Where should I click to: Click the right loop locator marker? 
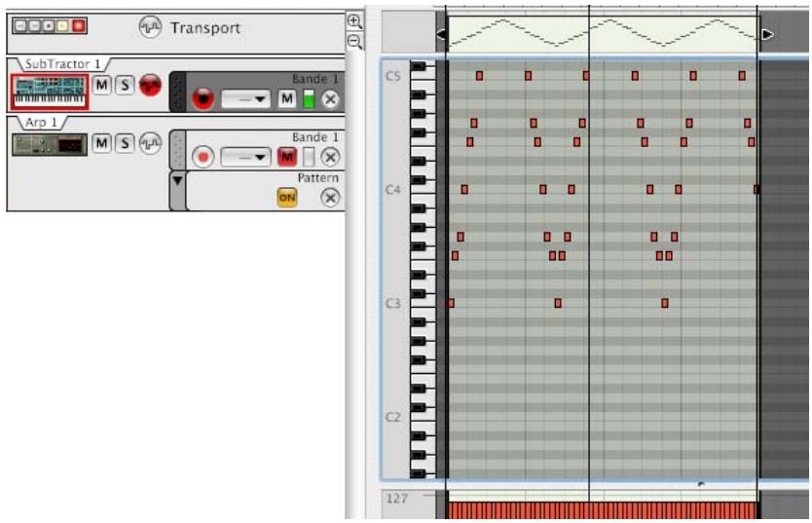click(767, 34)
